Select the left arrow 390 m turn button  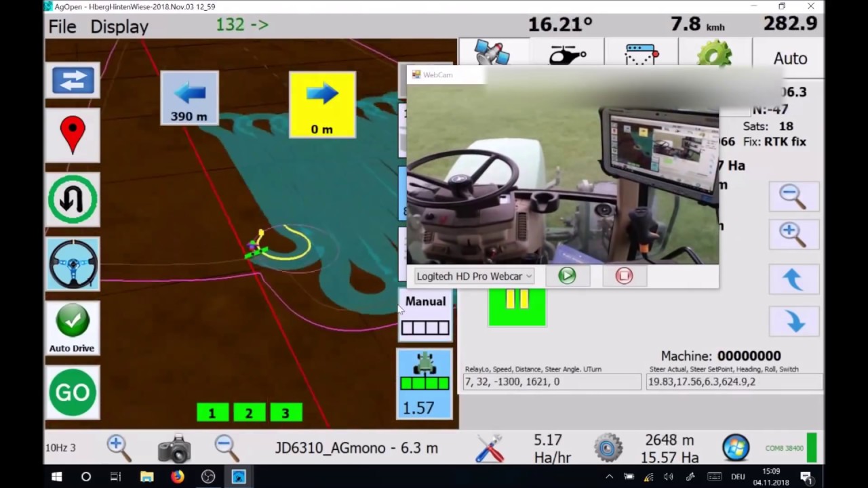189,98
